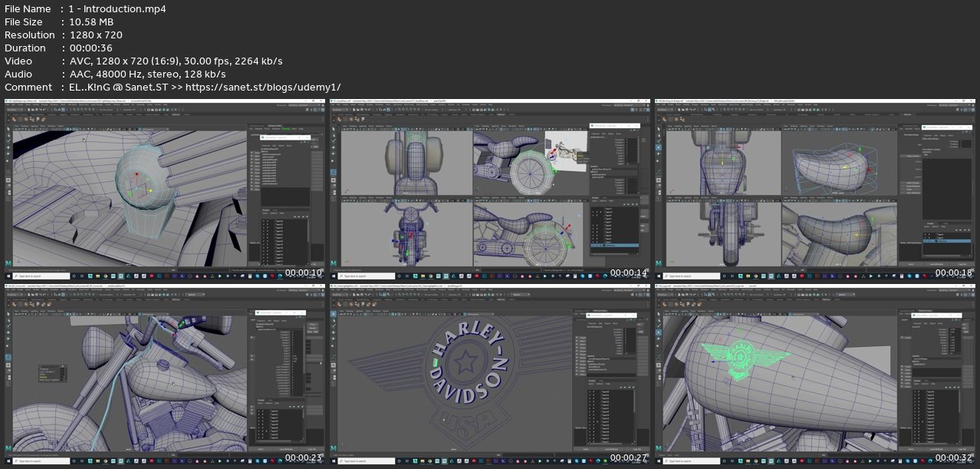Image resolution: width=980 pixels, height=469 pixels.
Task: Click the video info 'AVC, 1280 x 720 (16:9)'
Action: coord(125,61)
